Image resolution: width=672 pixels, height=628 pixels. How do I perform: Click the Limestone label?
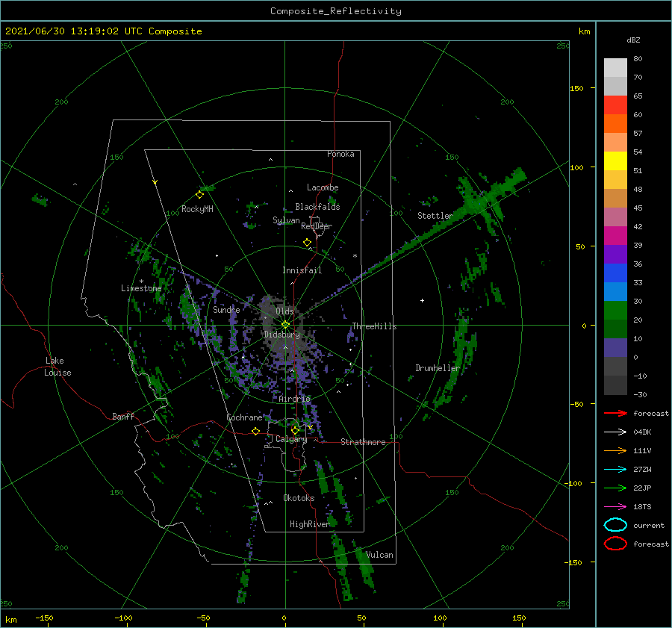click(141, 288)
